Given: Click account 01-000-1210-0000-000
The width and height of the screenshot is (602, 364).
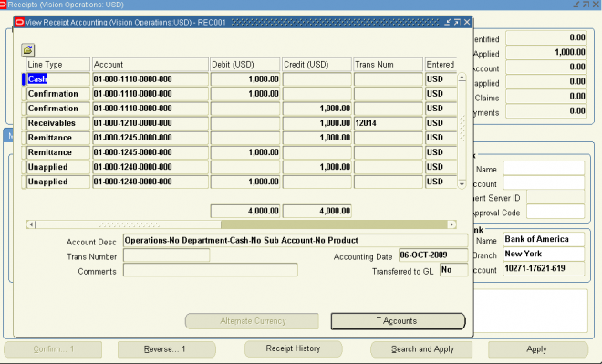Looking at the screenshot, I should [x=150, y=123].
